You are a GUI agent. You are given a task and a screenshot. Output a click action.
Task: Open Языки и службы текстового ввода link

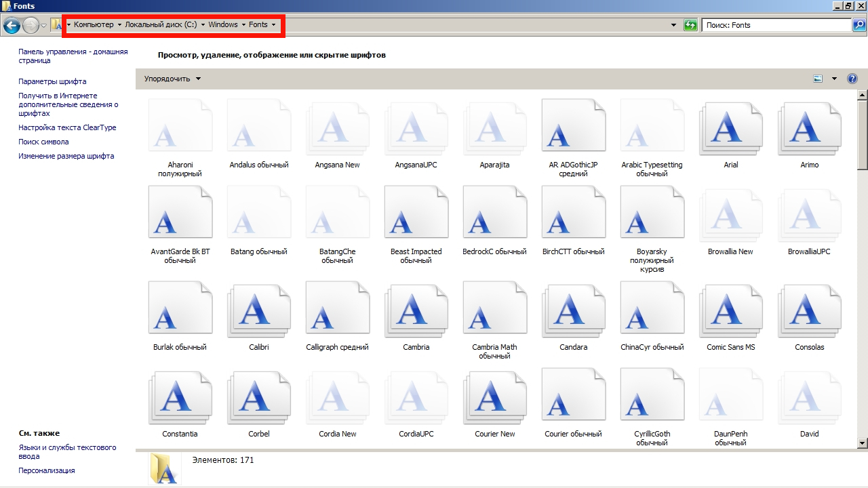pyautogui.click(x=67, y=452)
